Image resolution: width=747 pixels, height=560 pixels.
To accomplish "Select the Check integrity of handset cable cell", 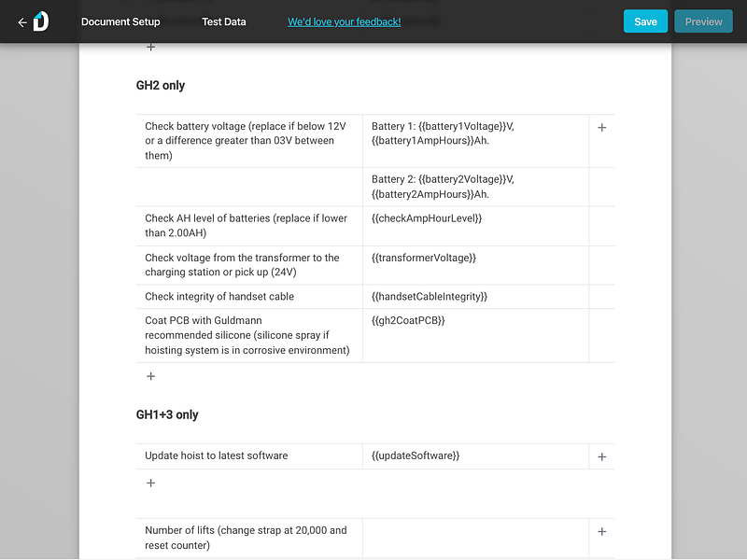I will click(x=249, y=297).
